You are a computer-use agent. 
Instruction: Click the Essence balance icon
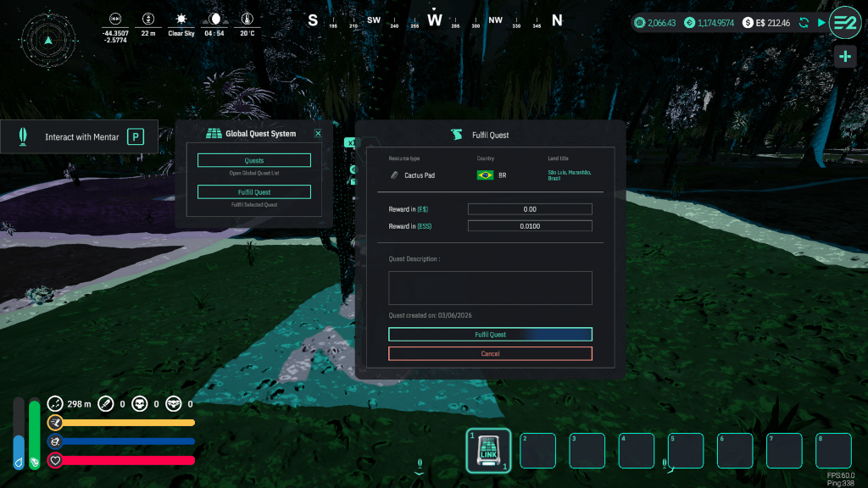(x=690, y=23)
